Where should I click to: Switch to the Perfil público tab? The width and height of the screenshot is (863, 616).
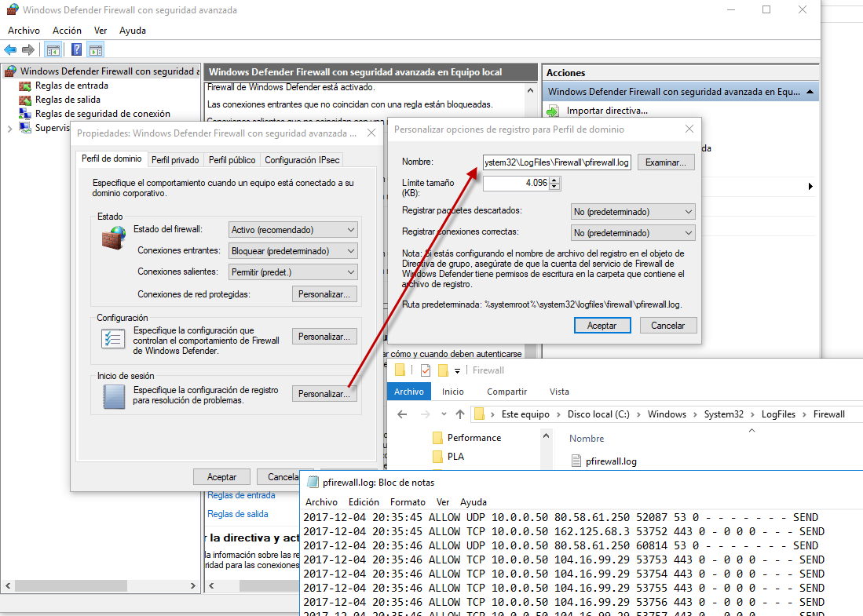point(232,160)
